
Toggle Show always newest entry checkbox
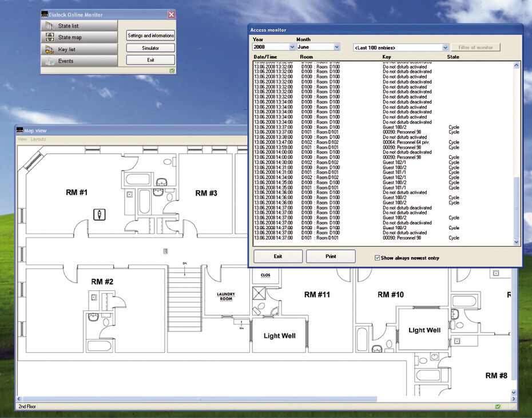(377, 258)
